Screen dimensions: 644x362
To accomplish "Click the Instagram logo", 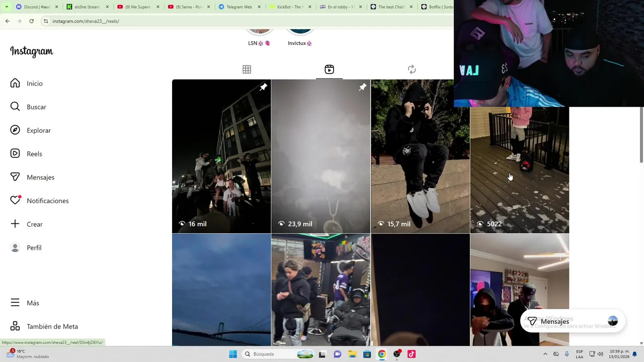I will click(x=31, y=51).
